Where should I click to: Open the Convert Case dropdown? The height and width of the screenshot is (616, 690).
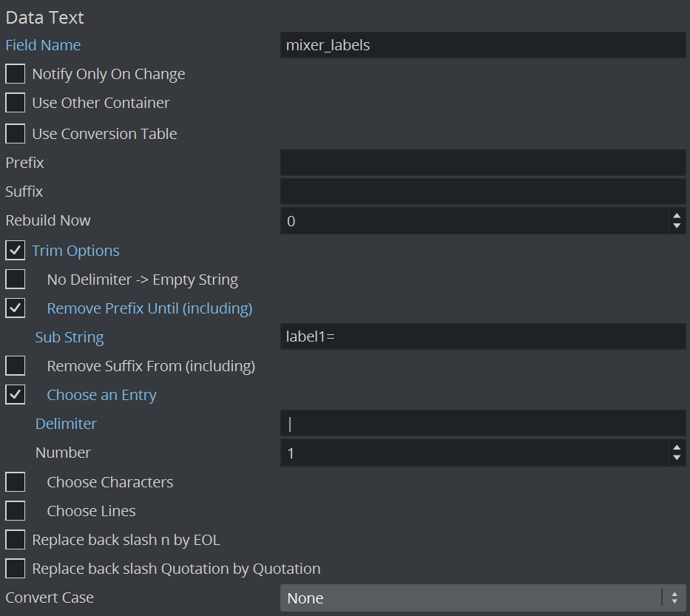point(483,598)
